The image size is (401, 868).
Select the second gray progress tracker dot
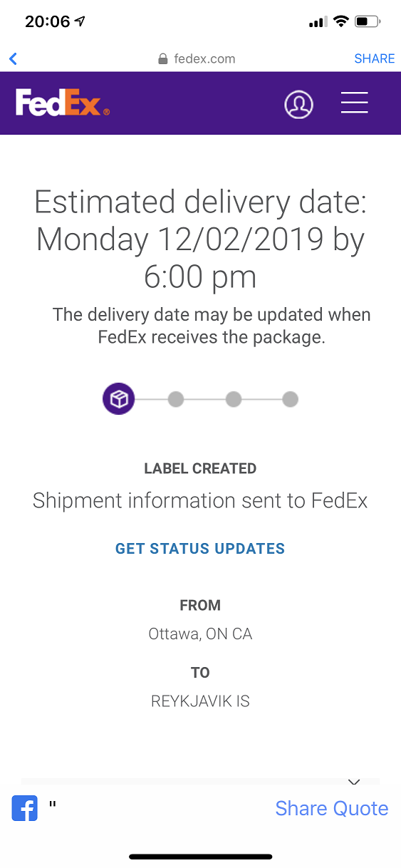[x=176, y=400]
